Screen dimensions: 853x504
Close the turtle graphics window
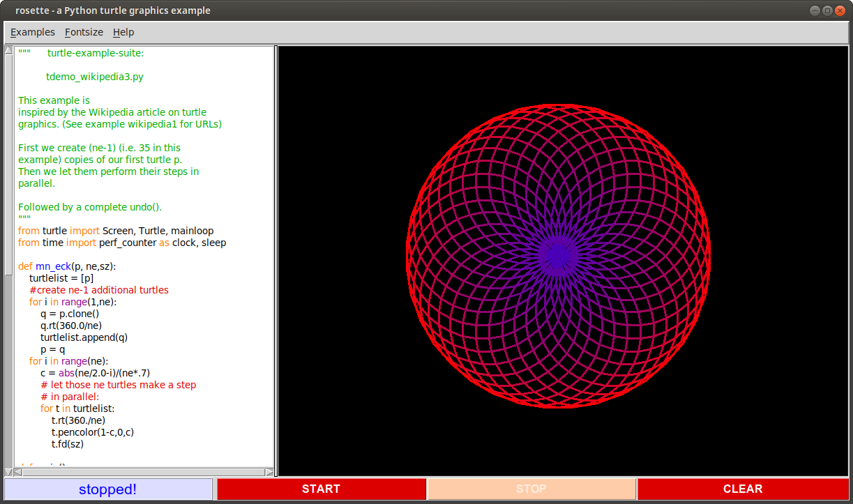pos(840,10)
